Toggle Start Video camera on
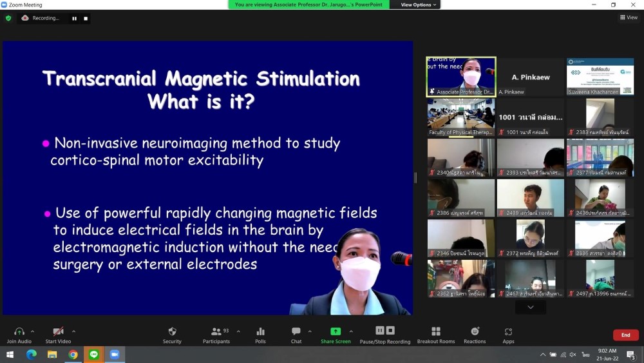644x363 pixels. (58, 331)
